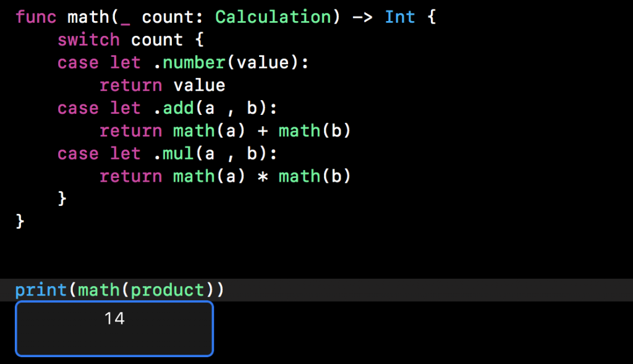Viewport: 633px width, 364px height.
Task: Click the 'Calculation' type name in the signature
Action: pos(273,17)
